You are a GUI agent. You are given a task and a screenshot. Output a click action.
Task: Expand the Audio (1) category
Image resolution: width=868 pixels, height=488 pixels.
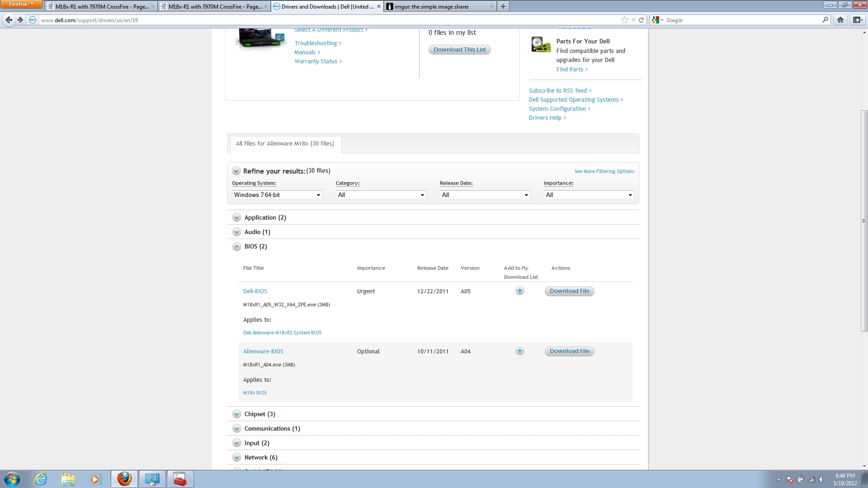[236, 232]
